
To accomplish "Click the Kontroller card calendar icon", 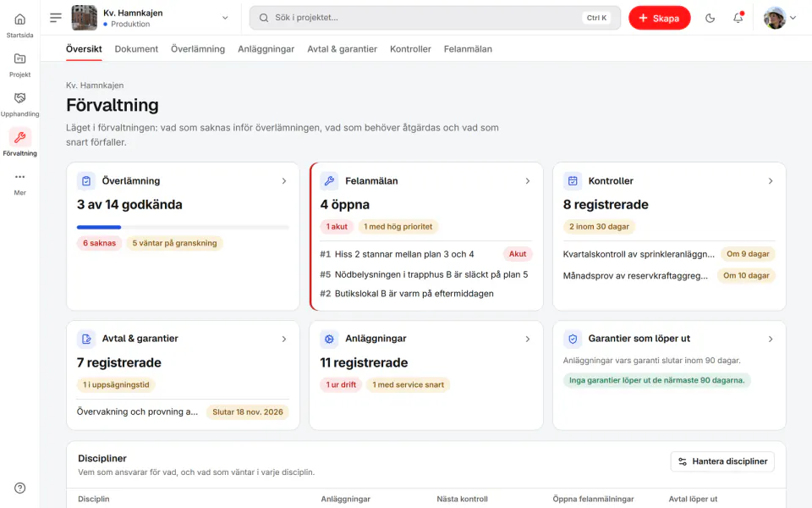I will (573, 181).
